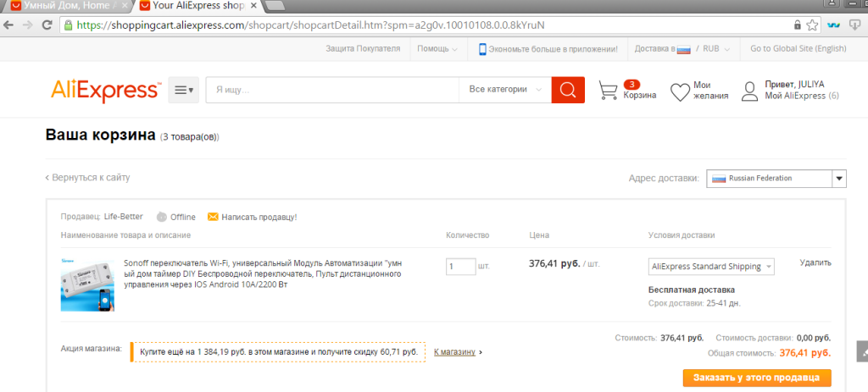Click the mobile app phone icon
This screenshot has height=392, width=868.
[x=482, y=48]
